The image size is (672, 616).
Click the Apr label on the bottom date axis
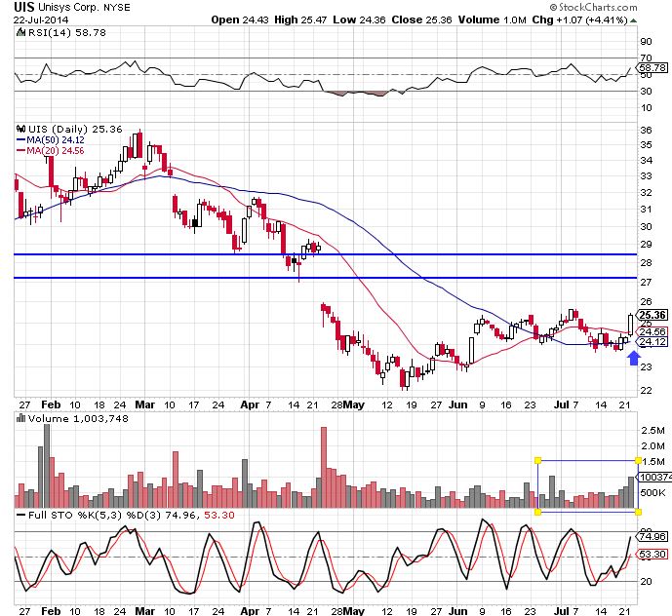(250, 610)
